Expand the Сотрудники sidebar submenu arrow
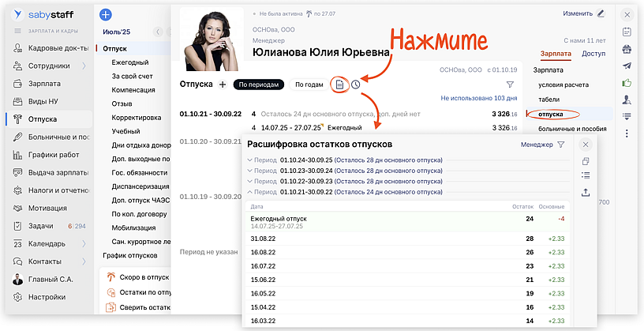This screenshot has height=331, width=644. pos(84,66)
